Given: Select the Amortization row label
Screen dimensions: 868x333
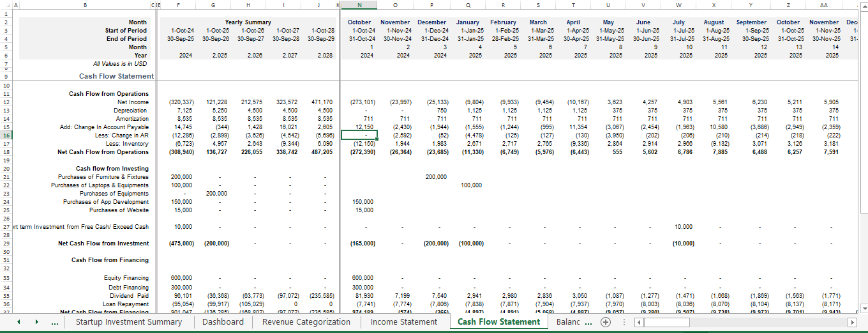Looking at the screenshot, I should [131, 119].
